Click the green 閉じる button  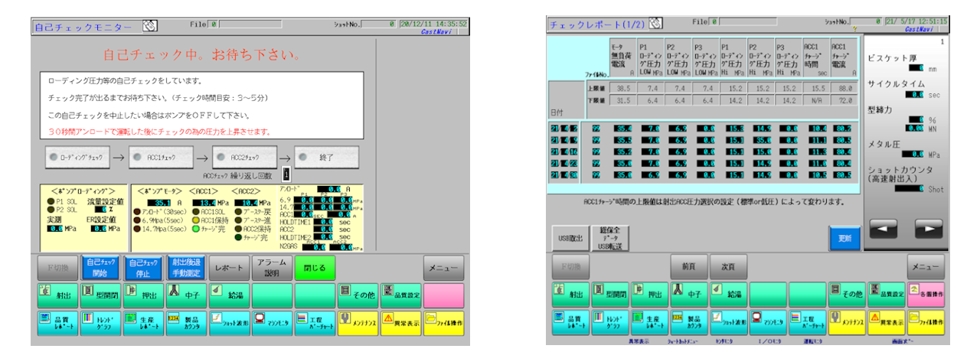coord(315,268)
